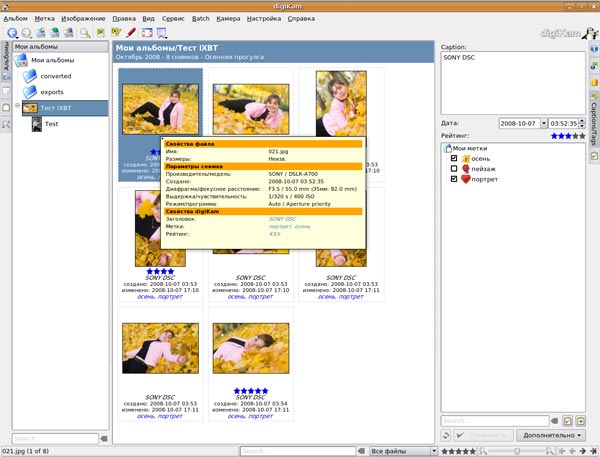Go to next image navigation arrow
Image resolution: width=600 pixels, height=457 pixels.
[583, 451]
